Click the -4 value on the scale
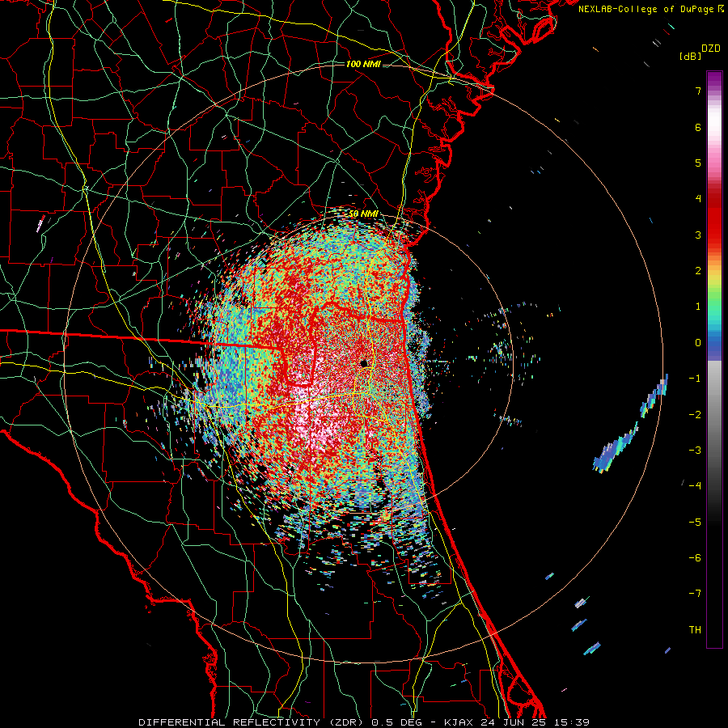 pos(695,486)
